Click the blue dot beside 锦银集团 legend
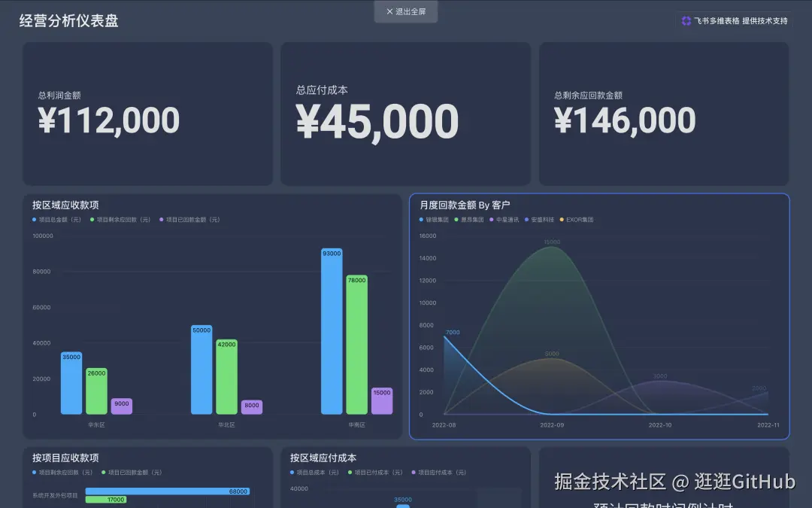The width and height of the screenshot is (812, 508). click(421, 218)
